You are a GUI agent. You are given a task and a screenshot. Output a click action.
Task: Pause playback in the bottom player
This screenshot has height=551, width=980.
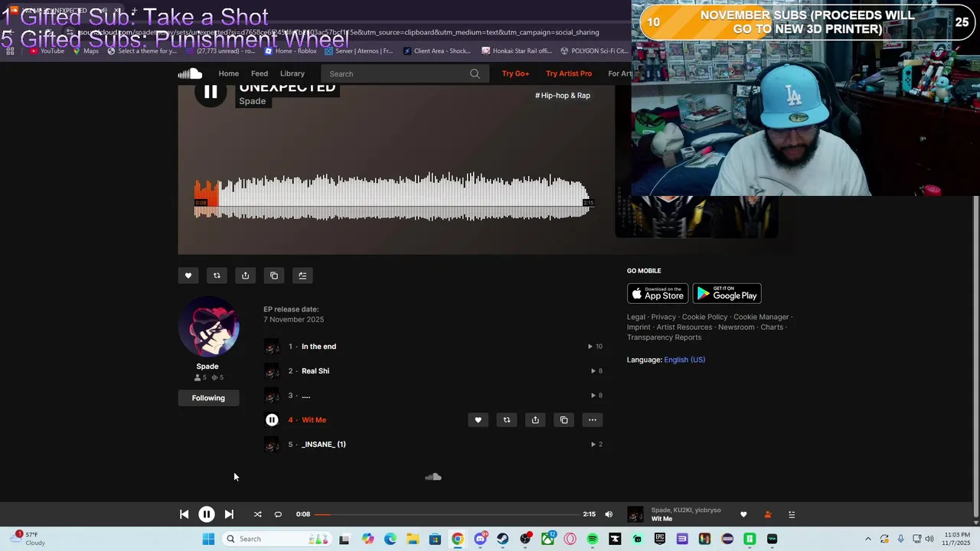[207, 514]
